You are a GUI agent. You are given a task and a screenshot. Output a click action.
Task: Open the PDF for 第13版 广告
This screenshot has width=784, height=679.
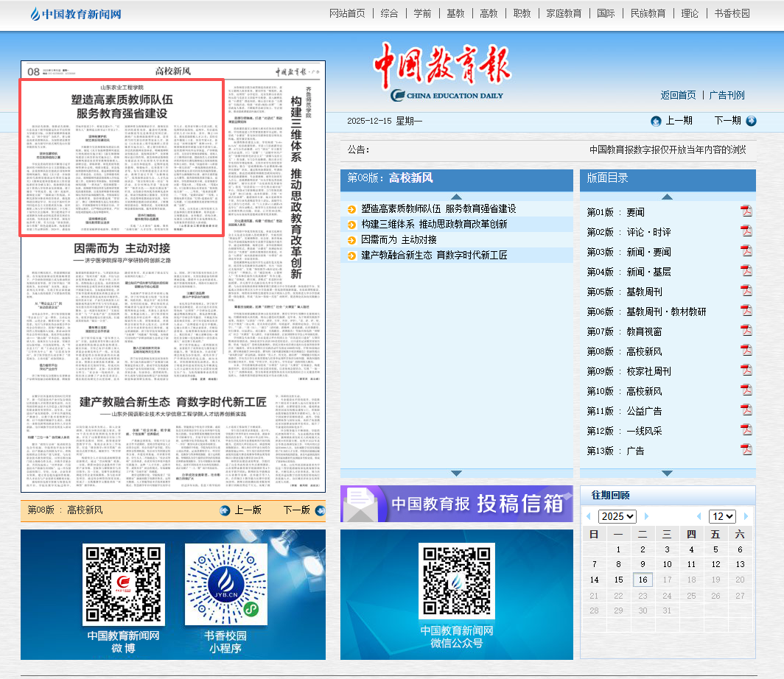(746, 450)
